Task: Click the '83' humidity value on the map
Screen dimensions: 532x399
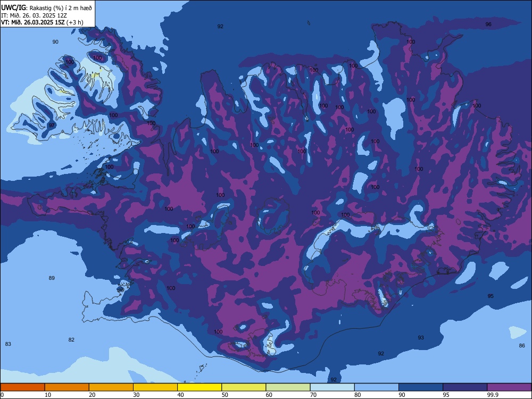Action: click(8, 344)
